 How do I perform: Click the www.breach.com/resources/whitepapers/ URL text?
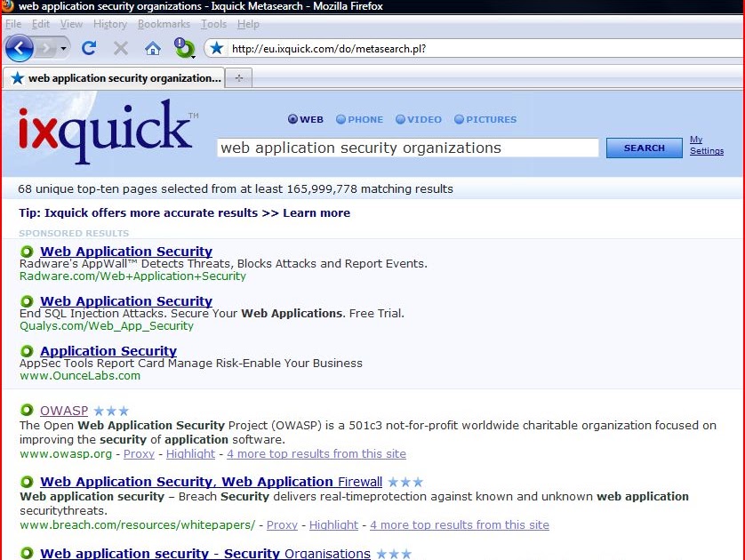[x=137, y=524]
